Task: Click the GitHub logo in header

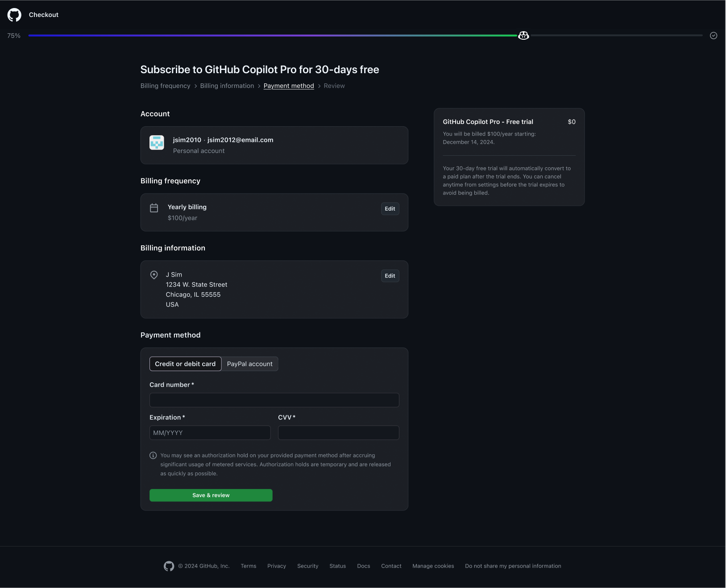Action: point(14,15)
